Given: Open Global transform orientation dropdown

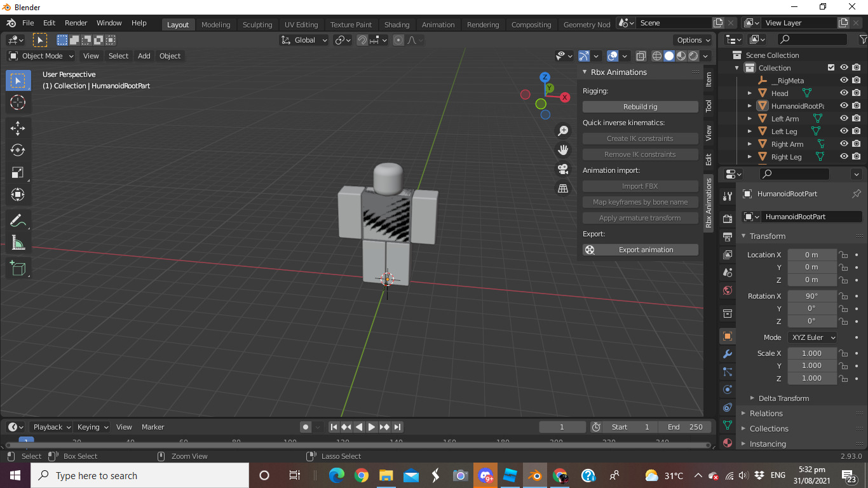Looking at the screenshot, I should pyautogui.click(x=304, y=40).
